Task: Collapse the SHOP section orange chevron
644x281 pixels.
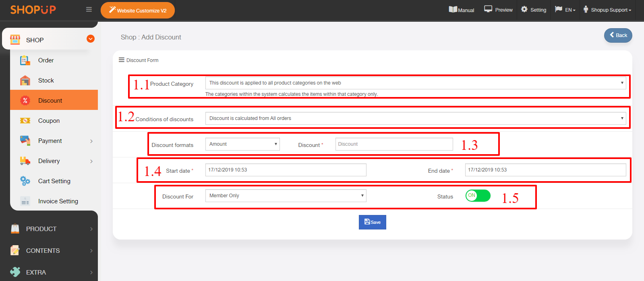Action: [91, 39]
